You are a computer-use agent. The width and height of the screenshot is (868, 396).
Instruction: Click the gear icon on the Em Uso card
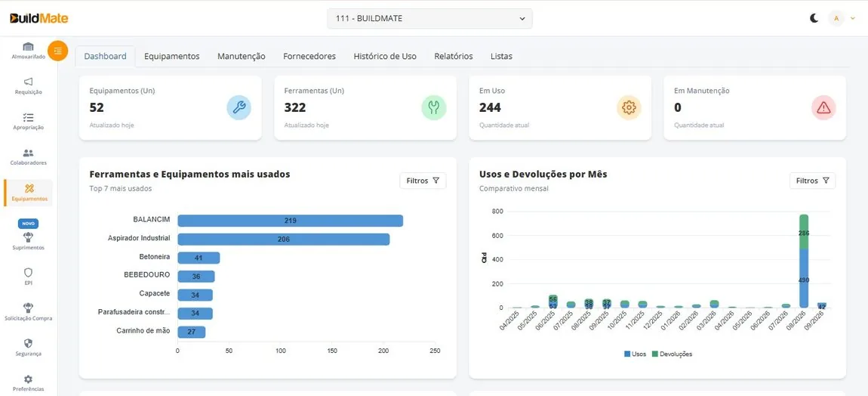(x=629, y=107)
